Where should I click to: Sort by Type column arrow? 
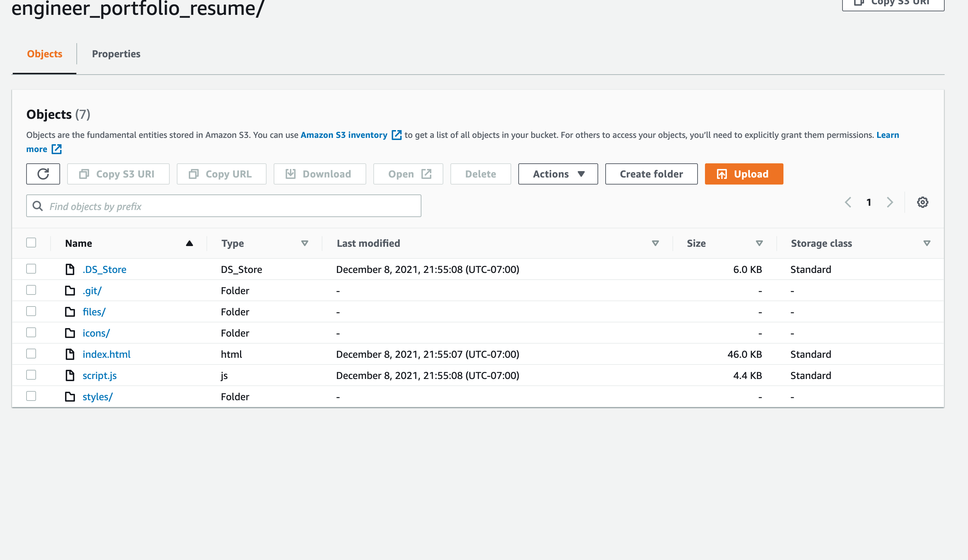pos(305,244)
